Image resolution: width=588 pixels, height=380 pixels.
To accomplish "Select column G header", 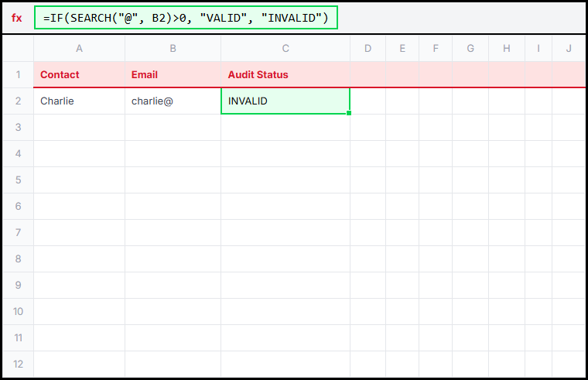I will pyautogui.click(x=470, y=49).
